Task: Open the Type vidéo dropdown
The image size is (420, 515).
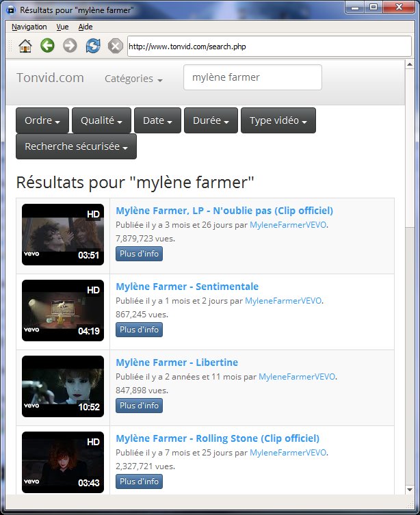Action: (278, 120)
